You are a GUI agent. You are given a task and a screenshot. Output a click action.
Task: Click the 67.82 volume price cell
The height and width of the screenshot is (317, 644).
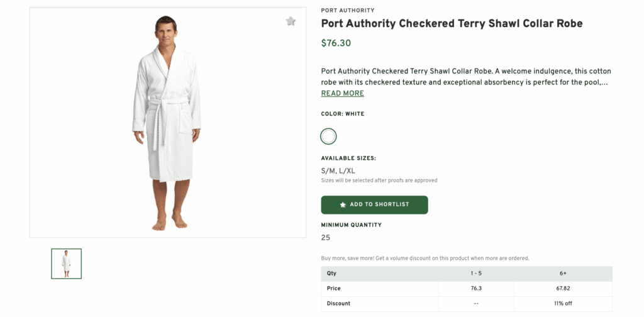[x=563, y=289]
